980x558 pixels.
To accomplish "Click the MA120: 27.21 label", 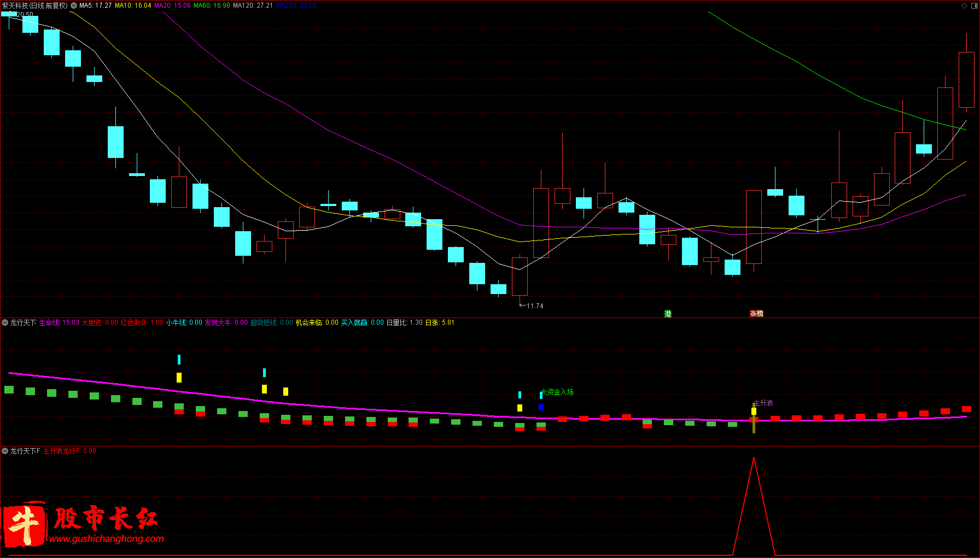I will 253,5.
